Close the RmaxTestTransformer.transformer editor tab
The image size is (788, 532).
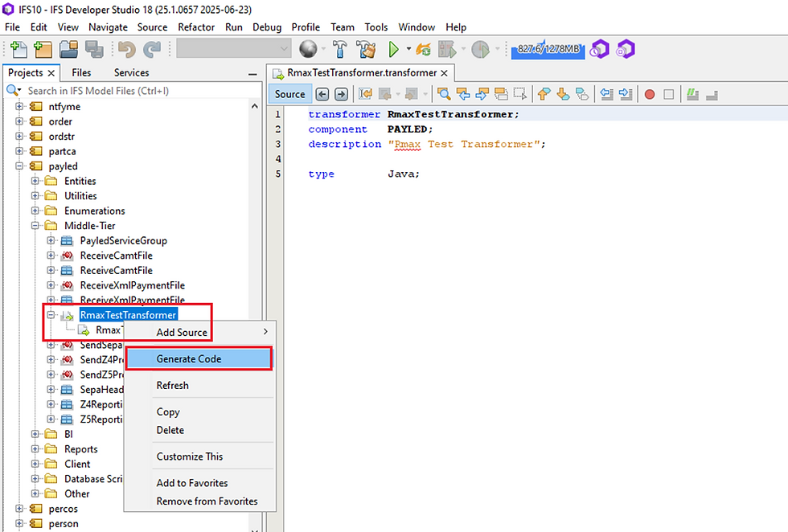pos(444,73)
